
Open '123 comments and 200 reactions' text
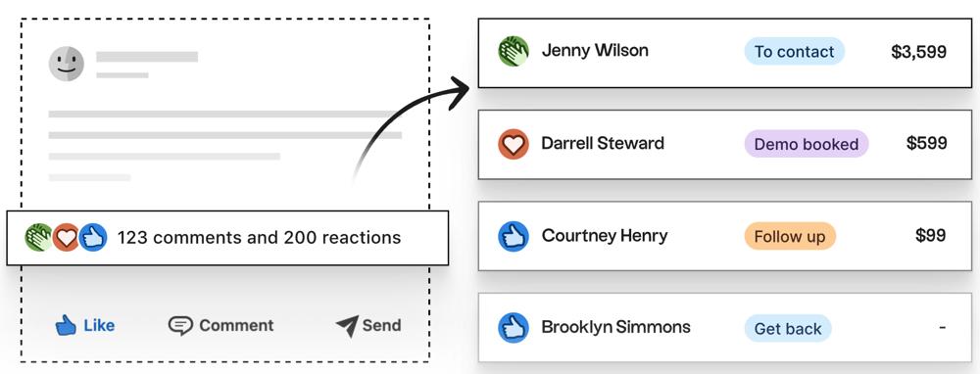pos(260,238)
